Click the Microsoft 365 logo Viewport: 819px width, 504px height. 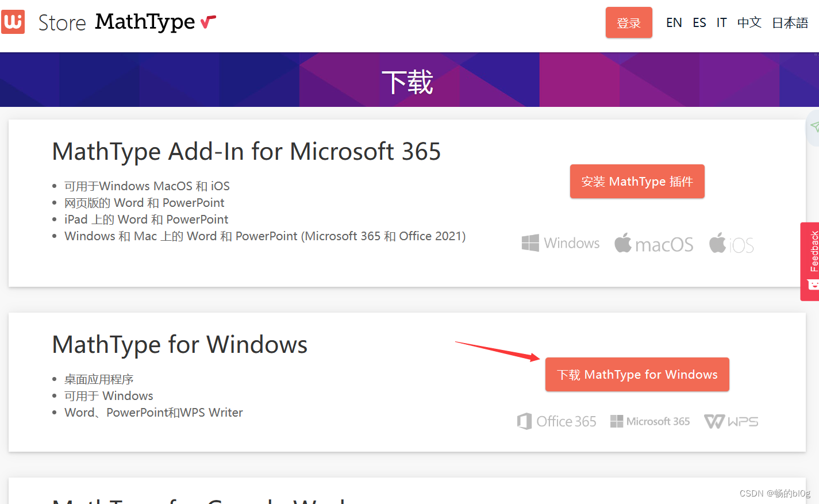pos(650,421)
